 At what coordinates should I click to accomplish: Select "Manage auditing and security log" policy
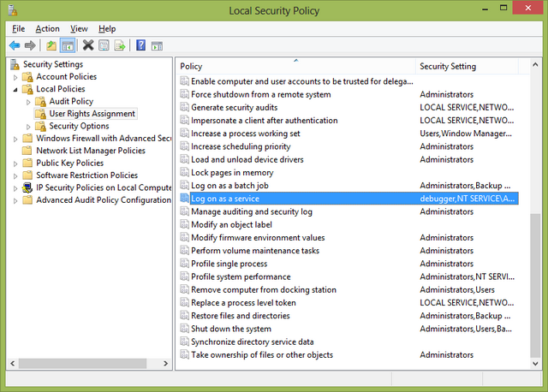pos(252,211)
